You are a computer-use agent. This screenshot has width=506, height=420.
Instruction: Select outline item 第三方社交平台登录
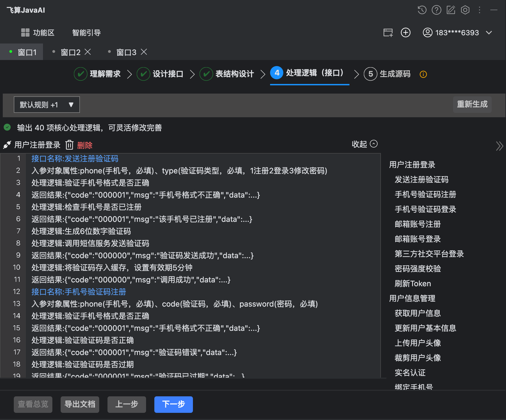click(x=429, y=254)
